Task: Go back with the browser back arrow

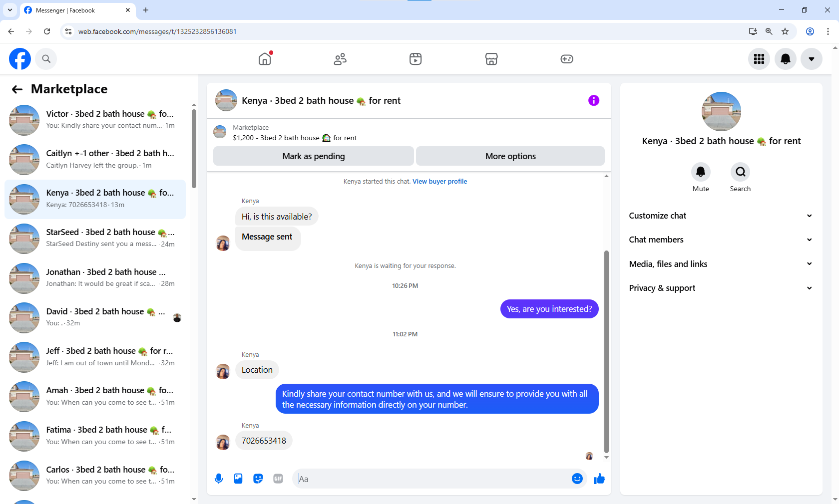Action: pyautogui.click(x=11, y=31)
